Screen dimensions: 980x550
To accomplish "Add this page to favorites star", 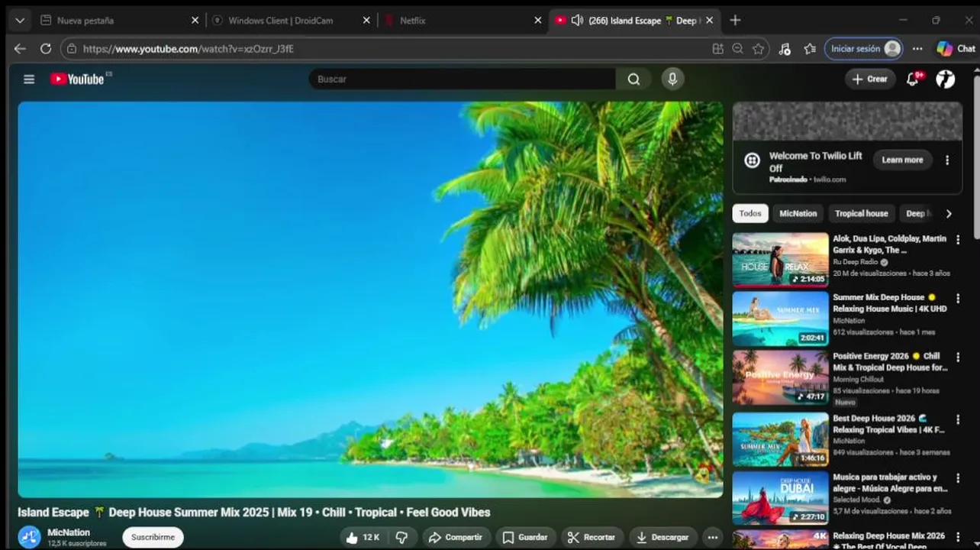I will click(x=758, y=49).
